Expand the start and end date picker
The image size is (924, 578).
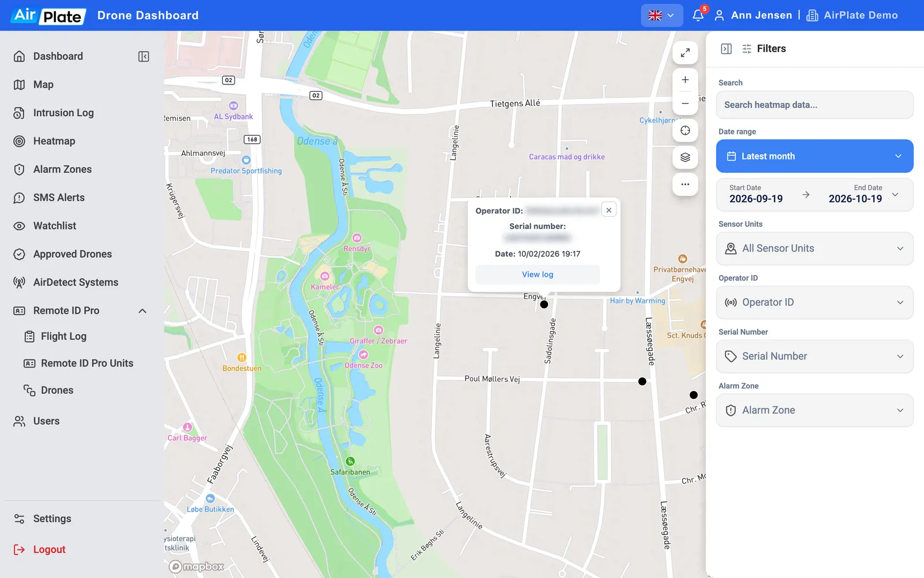pyautogui.click(x=814, y=194)
